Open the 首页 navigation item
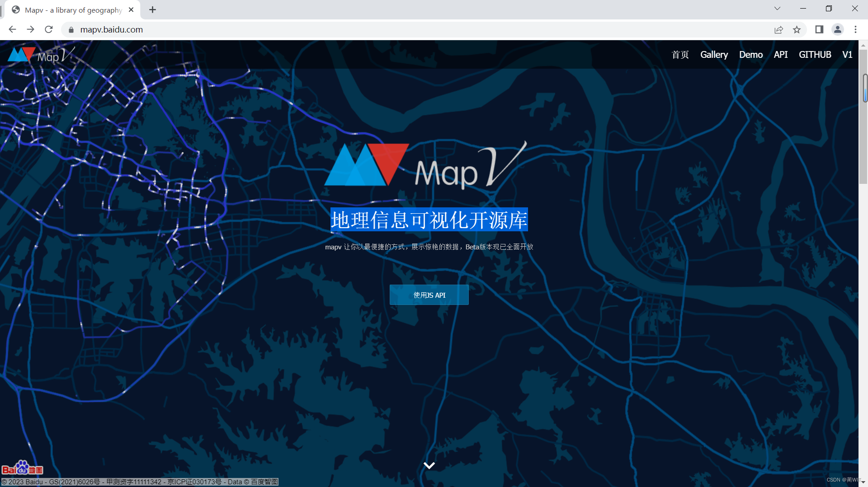 [680, 55]
